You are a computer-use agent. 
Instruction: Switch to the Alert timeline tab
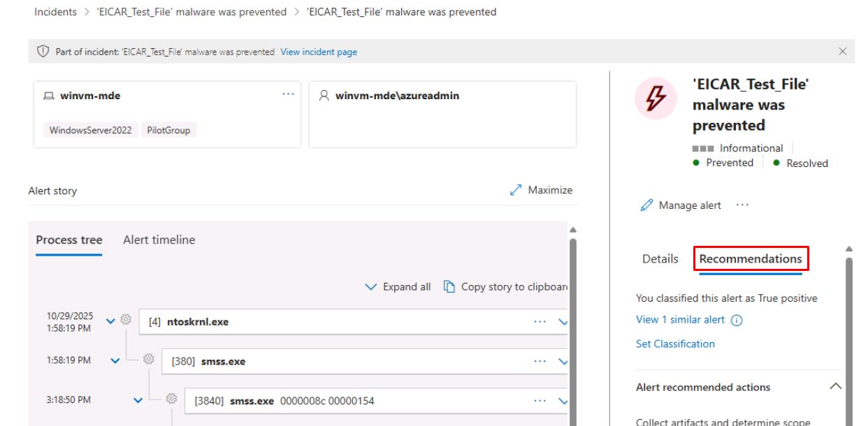pyautogui.click(x=159, y=240)
